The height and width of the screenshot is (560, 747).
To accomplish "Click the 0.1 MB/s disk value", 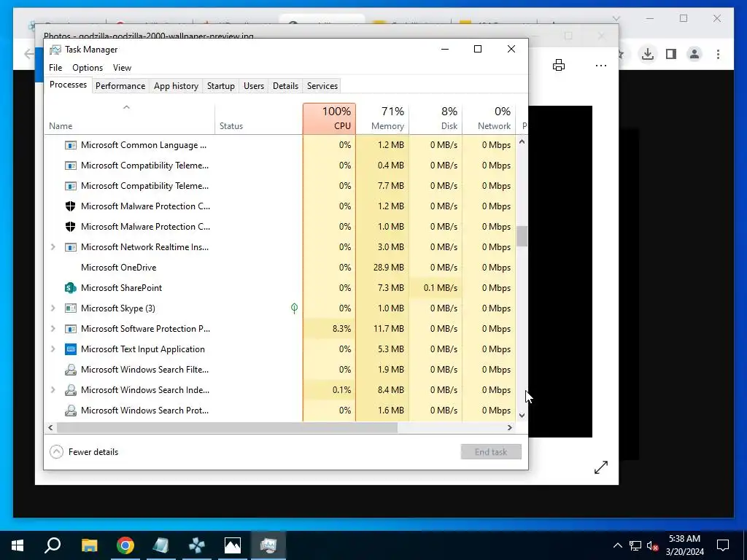I will click(440, 287).
